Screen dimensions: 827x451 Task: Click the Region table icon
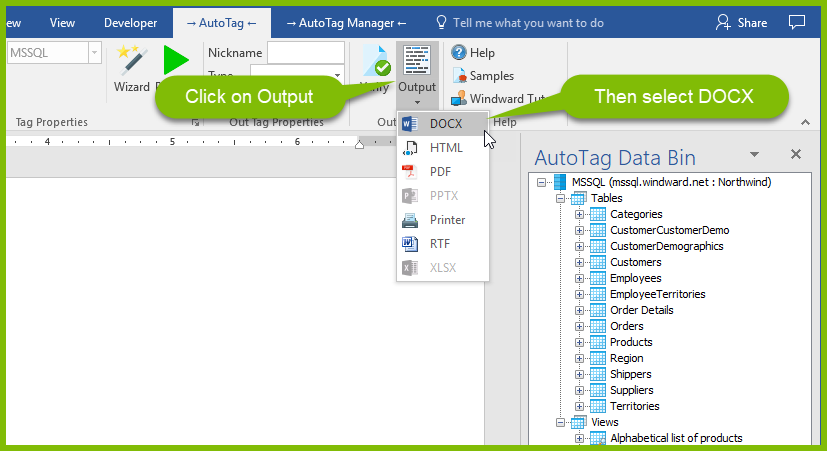pyautogui.click(x=598, y=358)
